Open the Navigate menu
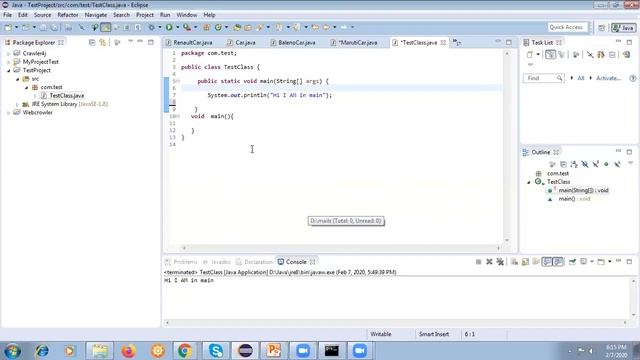640x360 pixels. click(96, 15)
